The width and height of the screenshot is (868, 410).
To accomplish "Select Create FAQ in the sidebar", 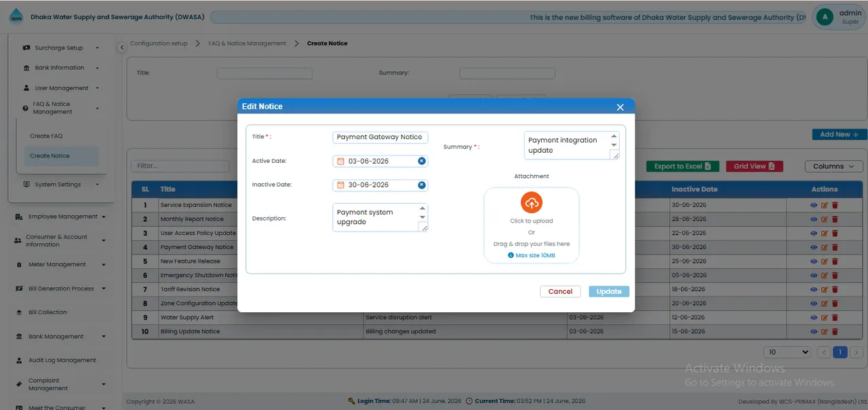I will coord(46,136).
